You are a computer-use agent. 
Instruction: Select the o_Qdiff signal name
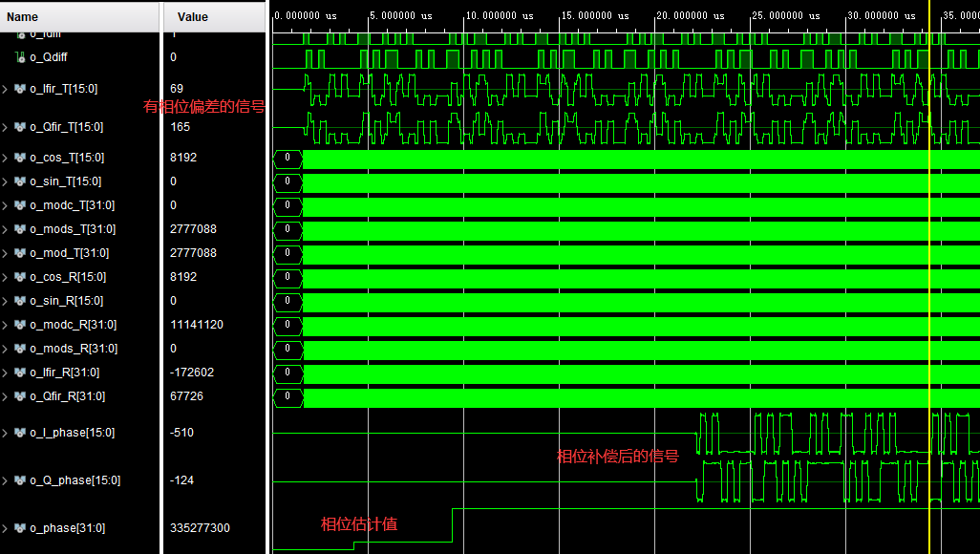(x=49, y=57)
